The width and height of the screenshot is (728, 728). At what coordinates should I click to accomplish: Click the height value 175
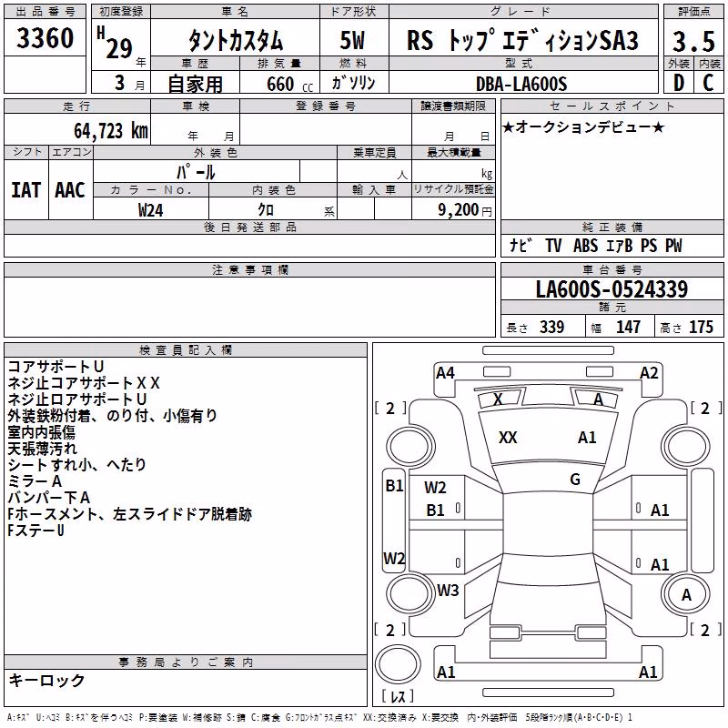[701, 327]
